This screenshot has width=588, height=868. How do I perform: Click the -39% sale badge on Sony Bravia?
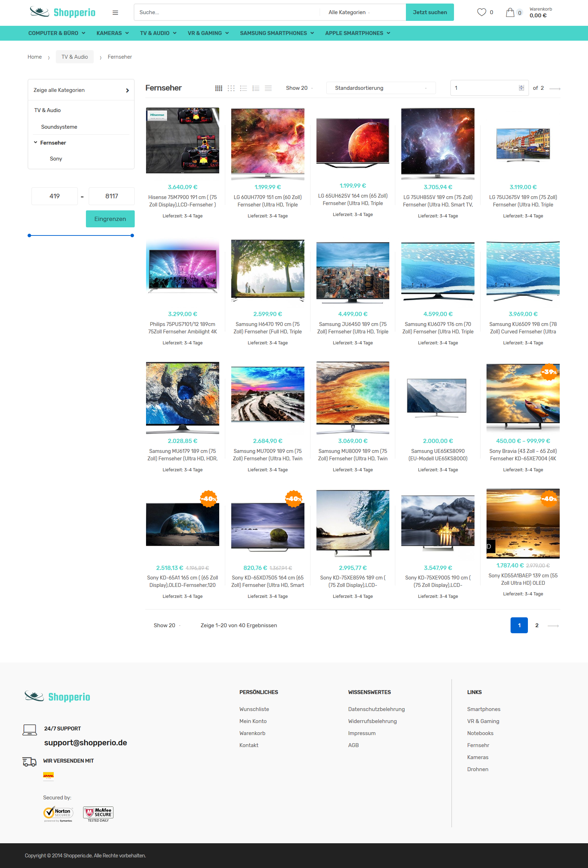(x=549, y=372)
